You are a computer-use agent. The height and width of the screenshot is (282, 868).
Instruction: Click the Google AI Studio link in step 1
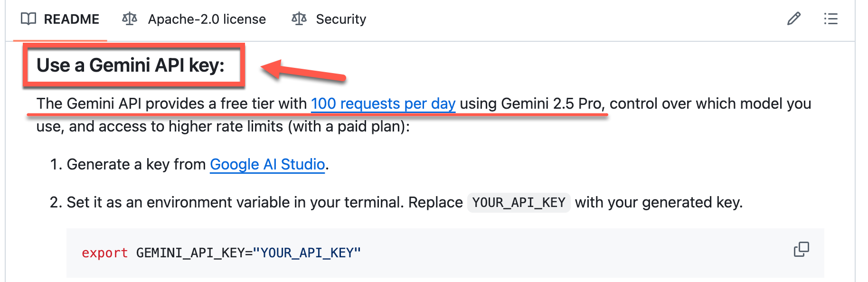click(267, 164)
